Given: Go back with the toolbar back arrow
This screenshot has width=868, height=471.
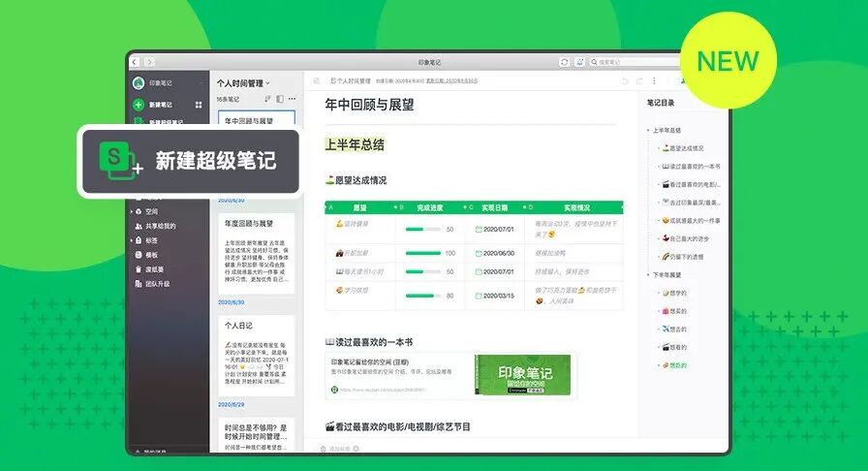Looking at the screenshot, I should (x=135, y=62).
